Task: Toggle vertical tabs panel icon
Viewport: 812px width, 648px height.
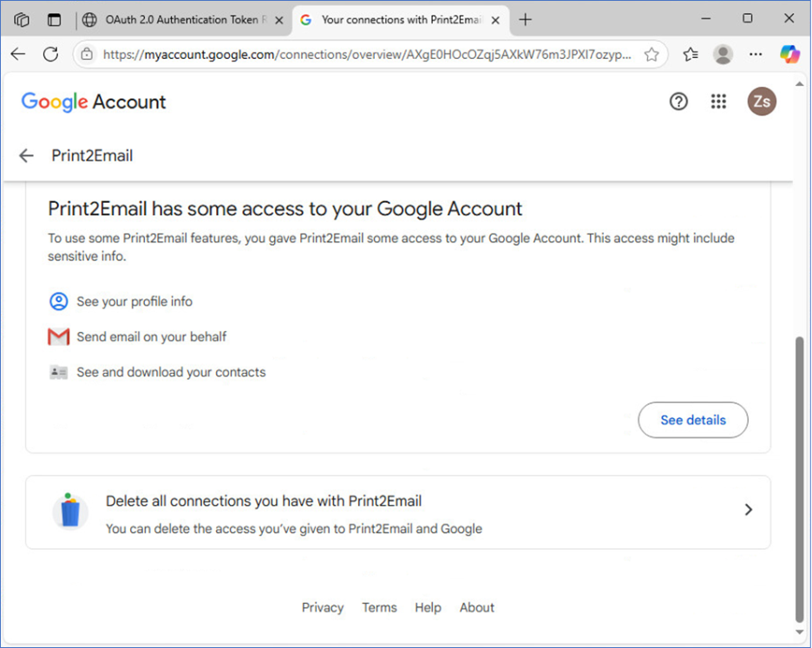Action: coord(54,20)
